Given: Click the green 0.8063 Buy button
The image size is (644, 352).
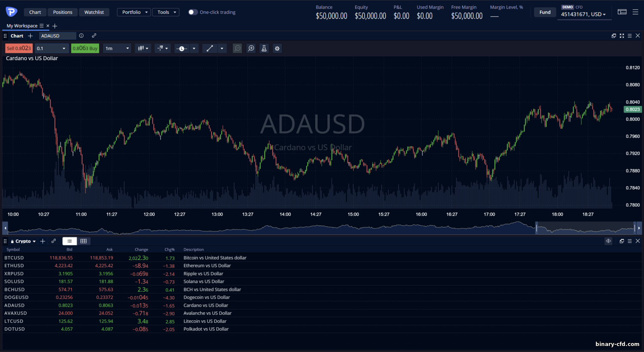Looking at the screenshot, I should (85, 49).
